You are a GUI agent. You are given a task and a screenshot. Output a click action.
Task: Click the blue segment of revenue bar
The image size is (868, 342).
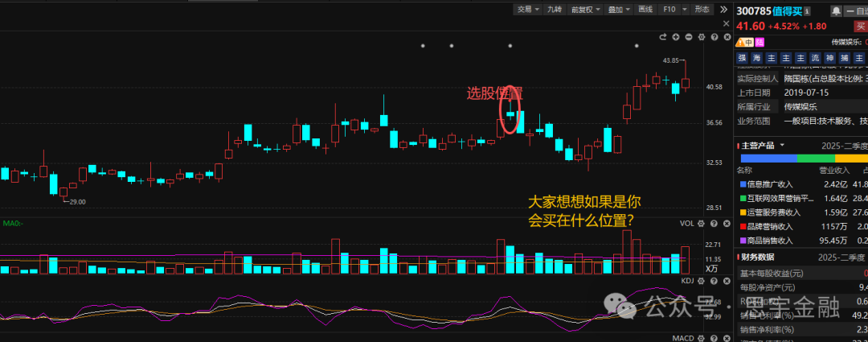coord(768,158)
